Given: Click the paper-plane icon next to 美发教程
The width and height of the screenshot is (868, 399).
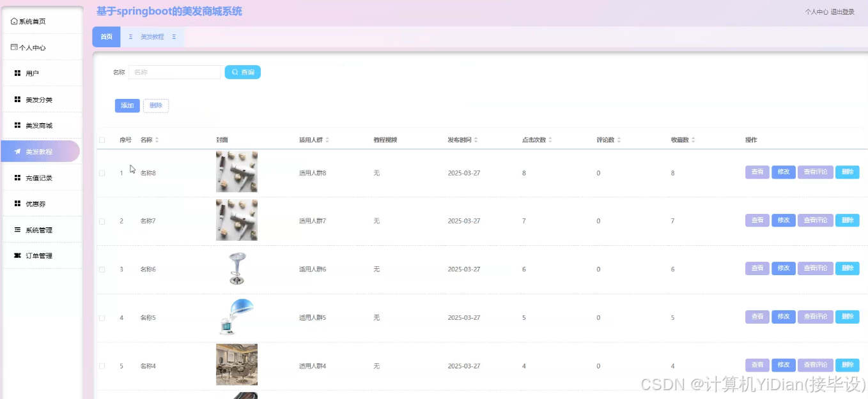Looking at the screenshot, I should (x=17, y=152).
